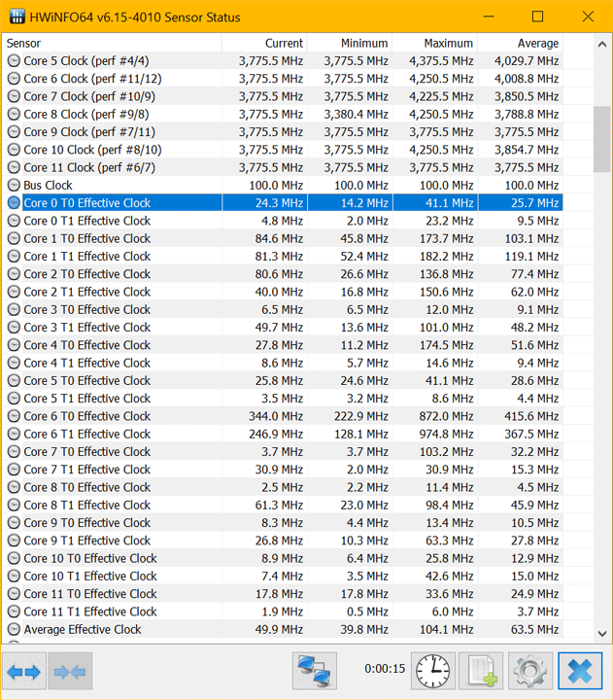Viewport: 613px width, 700px height.
Task: Click clock icon of Core 8 Clock row
Action: [15, 114]
